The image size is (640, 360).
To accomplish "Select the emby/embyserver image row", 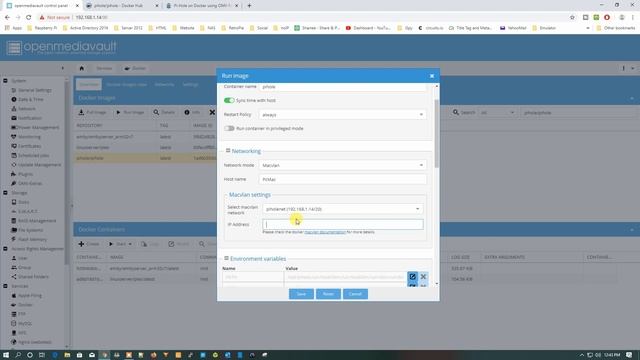I will point(145,137).
